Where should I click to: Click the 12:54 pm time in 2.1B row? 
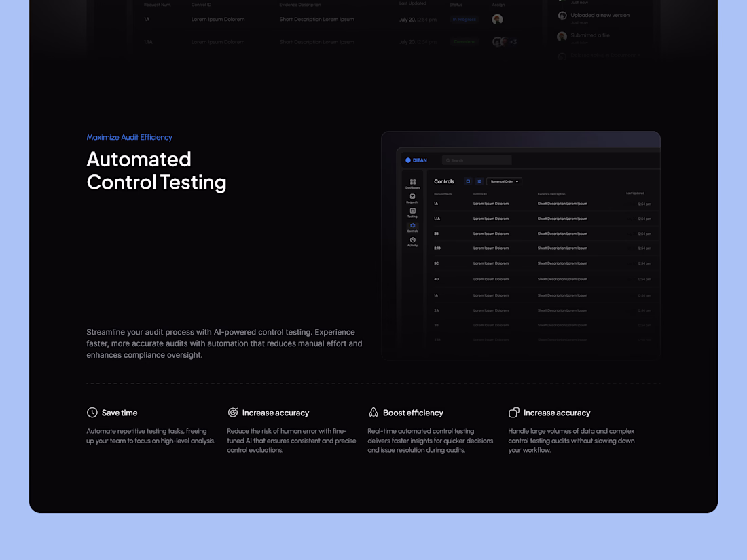[644, 248]
